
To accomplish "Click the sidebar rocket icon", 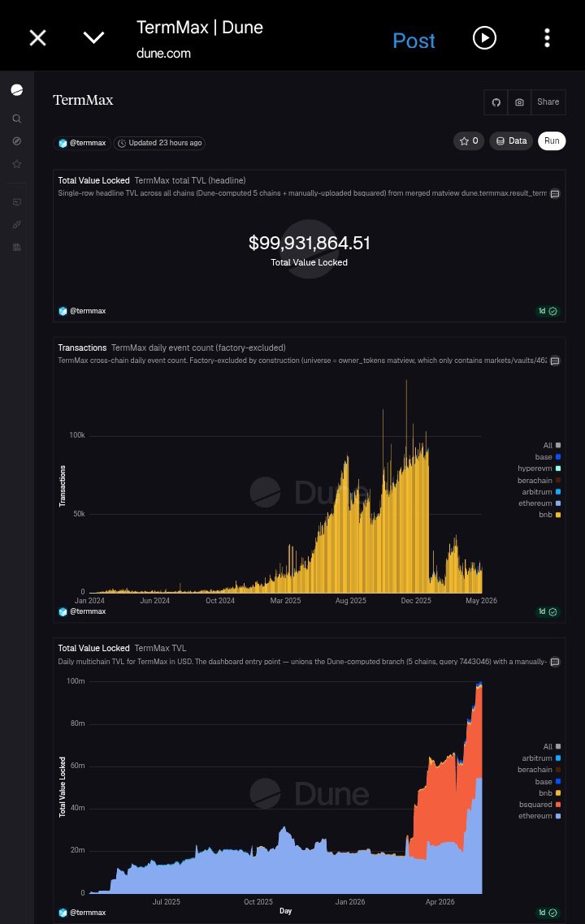I will (x=17, y=225).
